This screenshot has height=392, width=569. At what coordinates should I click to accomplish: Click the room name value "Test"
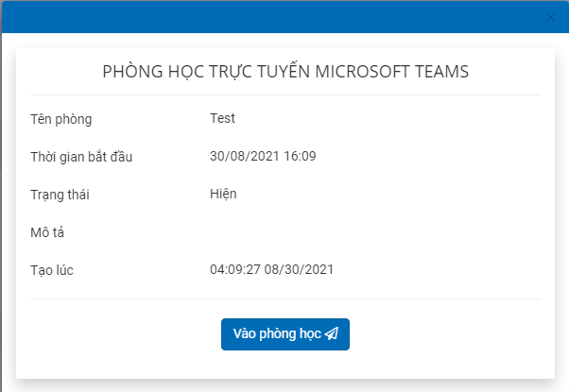tap(222, 118)
